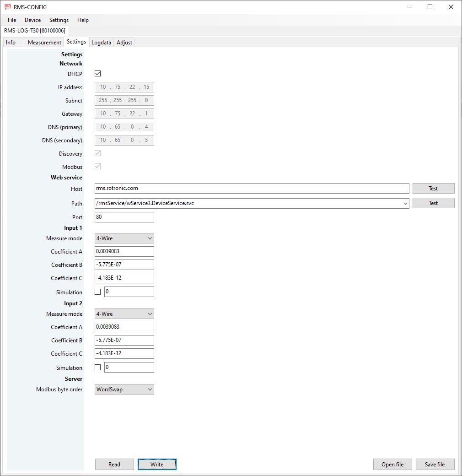This screenshot has width=462, height=476.
Task: Select the RMS-LOG-T30 [80100006] device tab
Action: tap(35, 31)
